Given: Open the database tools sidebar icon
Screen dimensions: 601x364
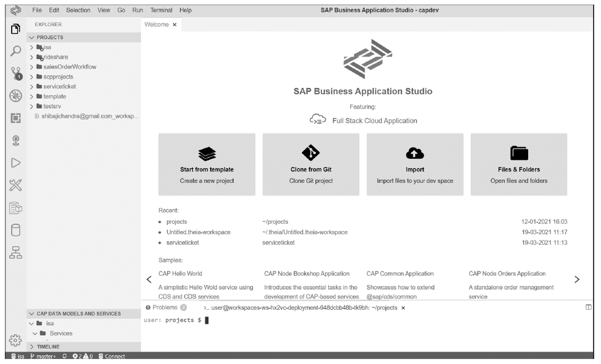Looking at the screenshot, I should [x=16, y=230].
